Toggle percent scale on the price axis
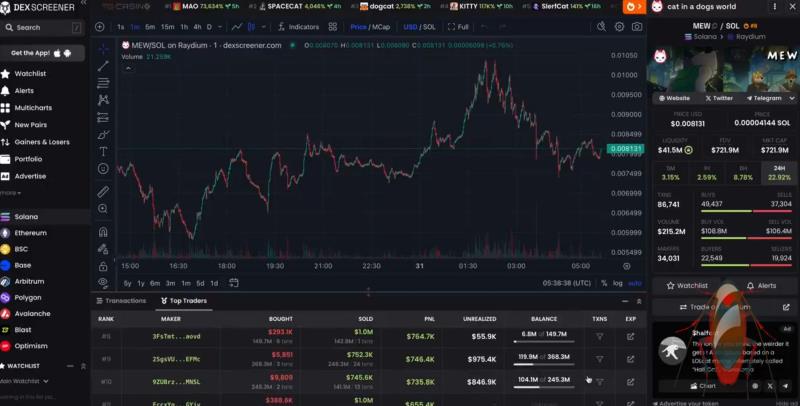800x406 pixels. point(604,283)
